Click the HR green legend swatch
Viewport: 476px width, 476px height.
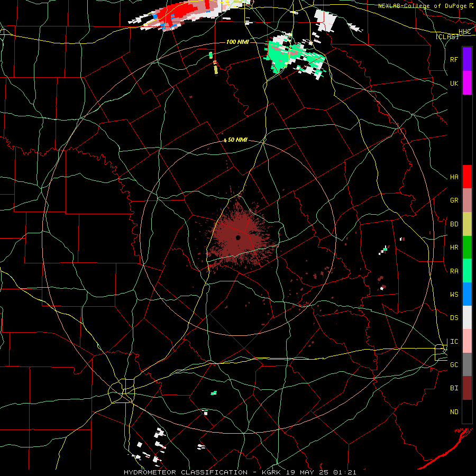pyautogui.click(x=467, y=248)
